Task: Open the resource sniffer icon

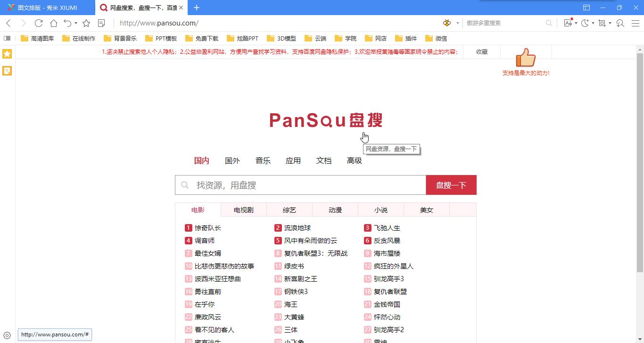Action: [619, 23]
